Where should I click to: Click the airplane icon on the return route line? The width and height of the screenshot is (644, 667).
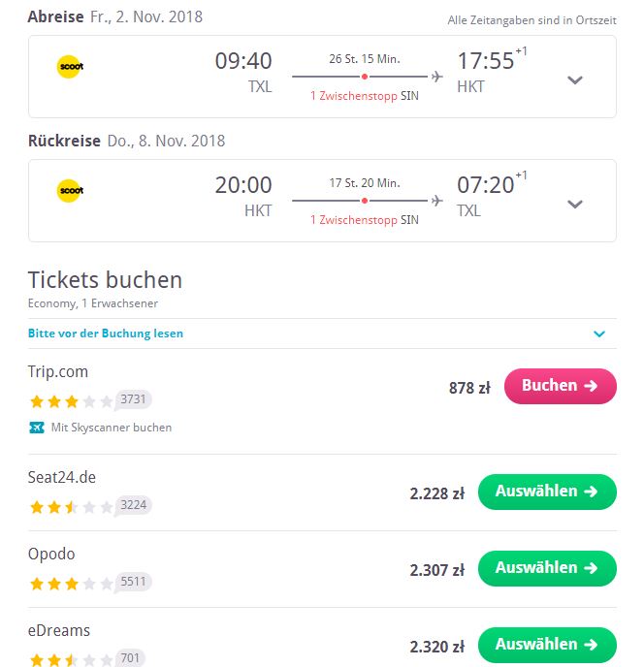tap(437, 201)
